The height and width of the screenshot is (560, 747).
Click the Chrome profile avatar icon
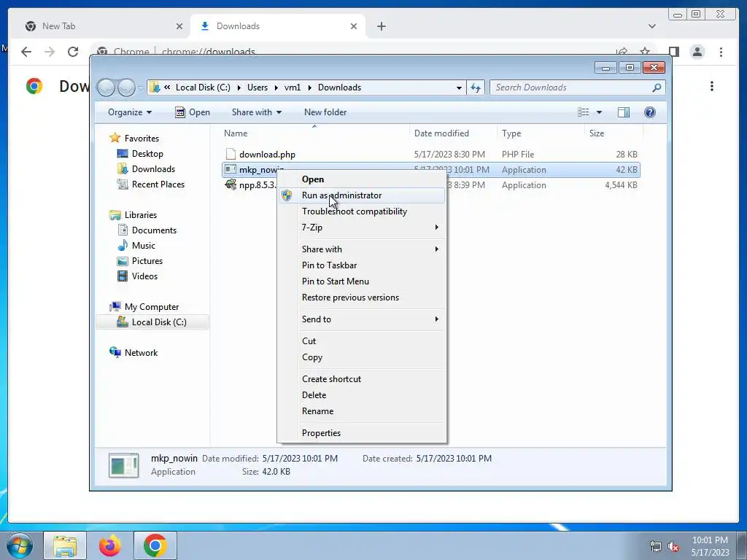click(697, 52)
